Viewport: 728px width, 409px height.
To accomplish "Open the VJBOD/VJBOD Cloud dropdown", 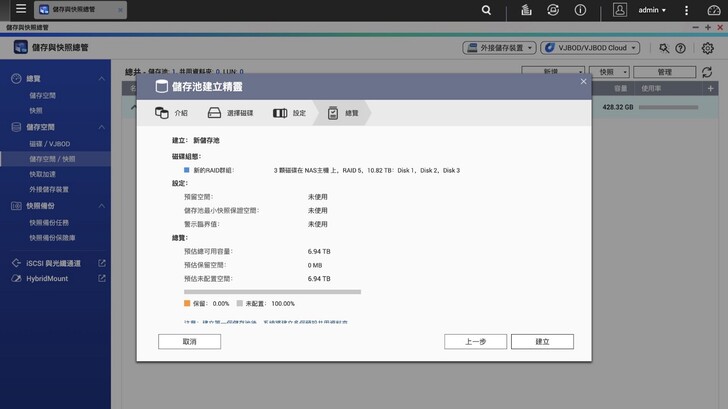I will click(x=590, y=48).
